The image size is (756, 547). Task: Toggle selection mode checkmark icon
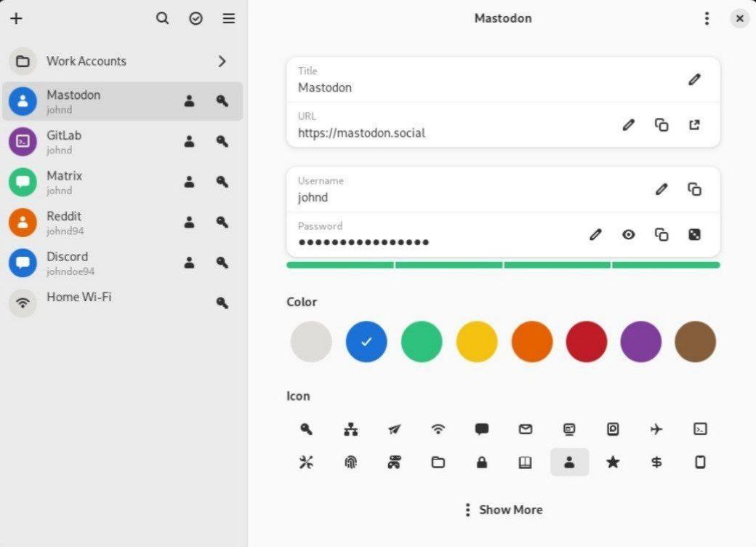coord(196,18)
